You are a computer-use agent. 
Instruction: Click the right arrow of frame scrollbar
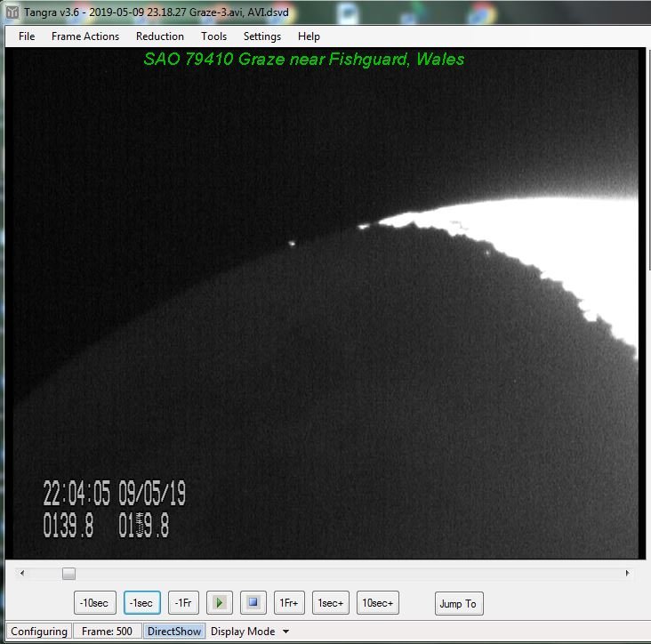click(x=628, y=574)
